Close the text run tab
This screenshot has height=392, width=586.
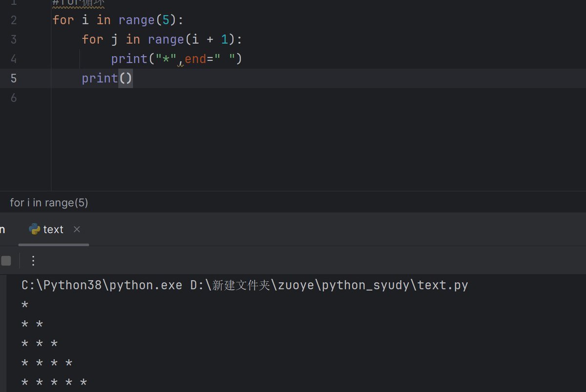pos(77,229)
